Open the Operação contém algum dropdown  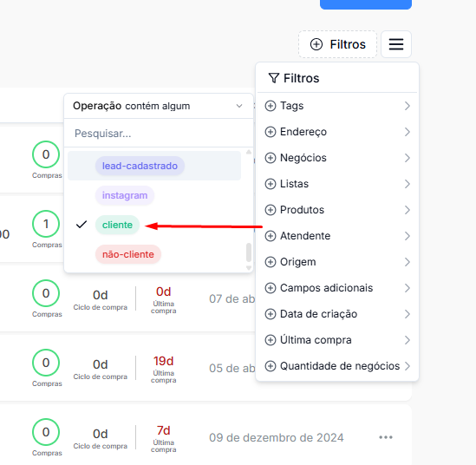(158, 106)
